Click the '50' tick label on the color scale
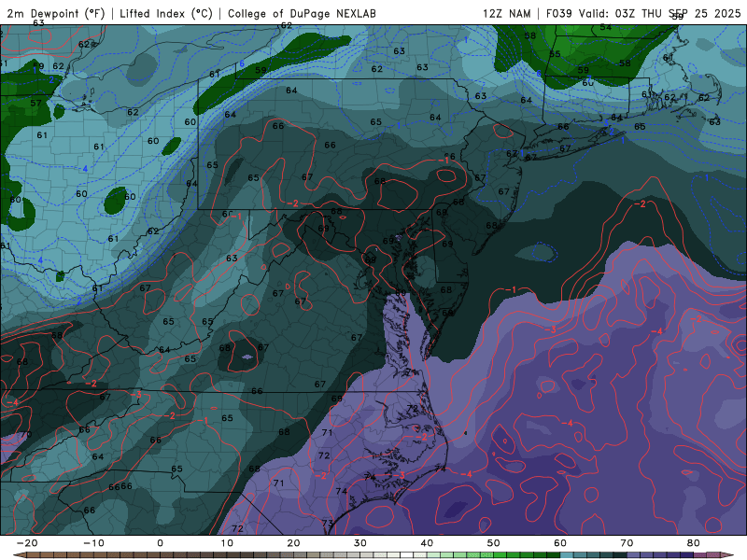747x560 pixels. click(494, 543)
